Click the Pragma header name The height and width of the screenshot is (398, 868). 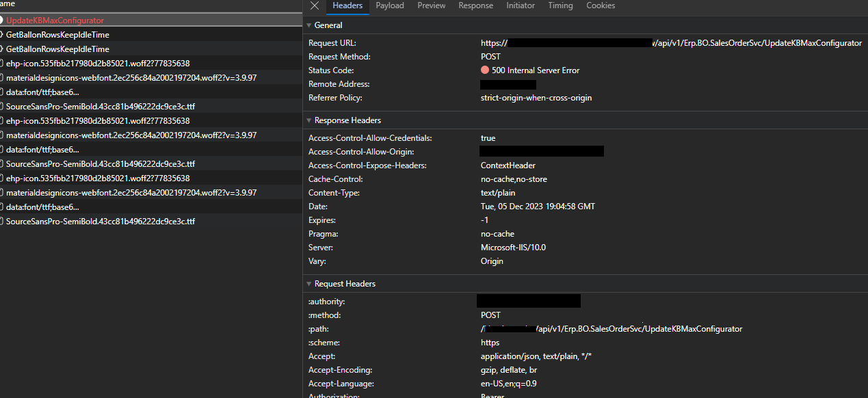click(323, 234)
